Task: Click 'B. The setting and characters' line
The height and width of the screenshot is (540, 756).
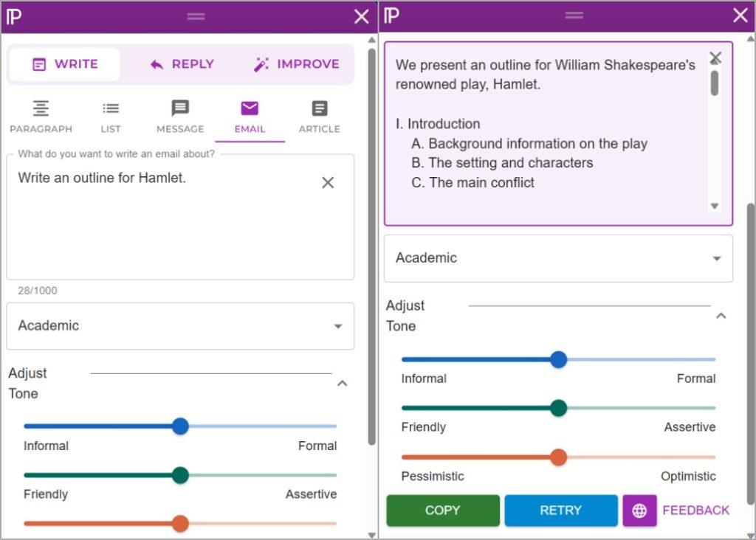Action: tap(502, 163)
